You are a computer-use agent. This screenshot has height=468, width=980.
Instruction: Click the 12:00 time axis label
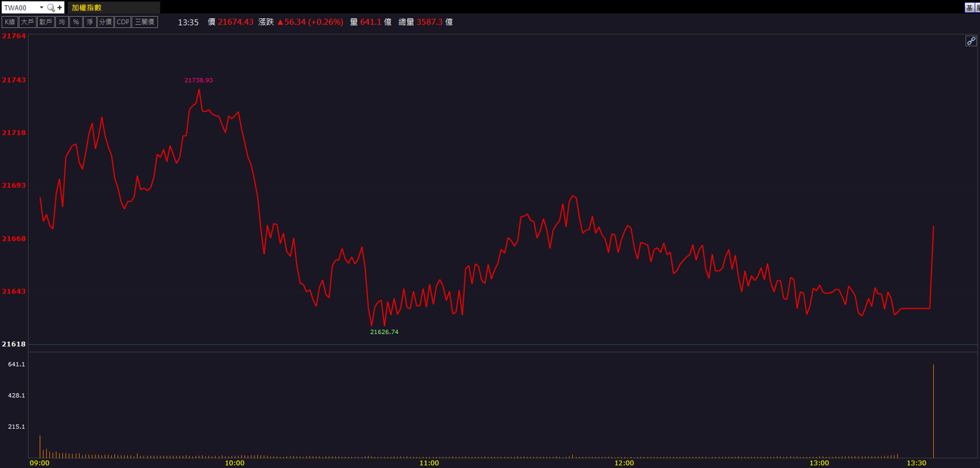coord(624,463)
